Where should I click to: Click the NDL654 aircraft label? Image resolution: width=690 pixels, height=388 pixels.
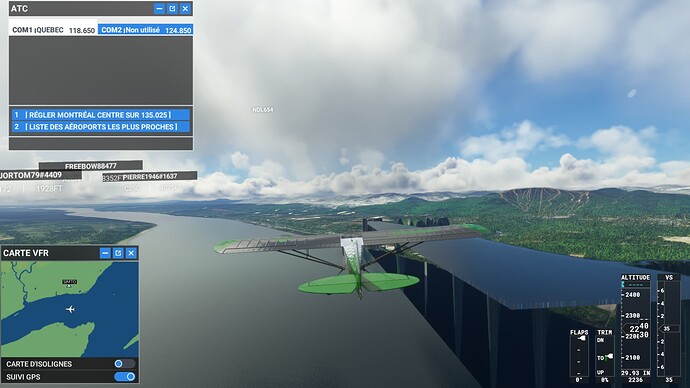click(263, 110)
